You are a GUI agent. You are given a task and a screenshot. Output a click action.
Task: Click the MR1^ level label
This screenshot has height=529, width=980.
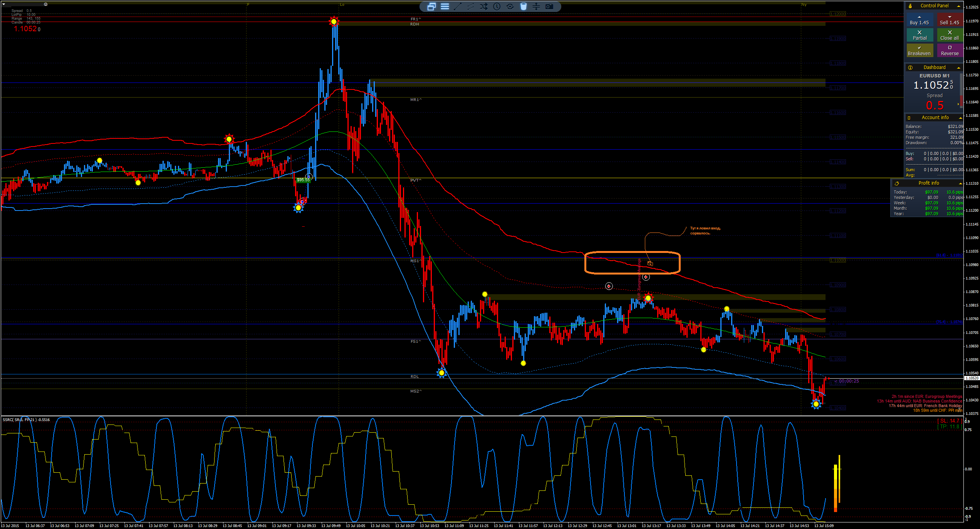point(416,99)
